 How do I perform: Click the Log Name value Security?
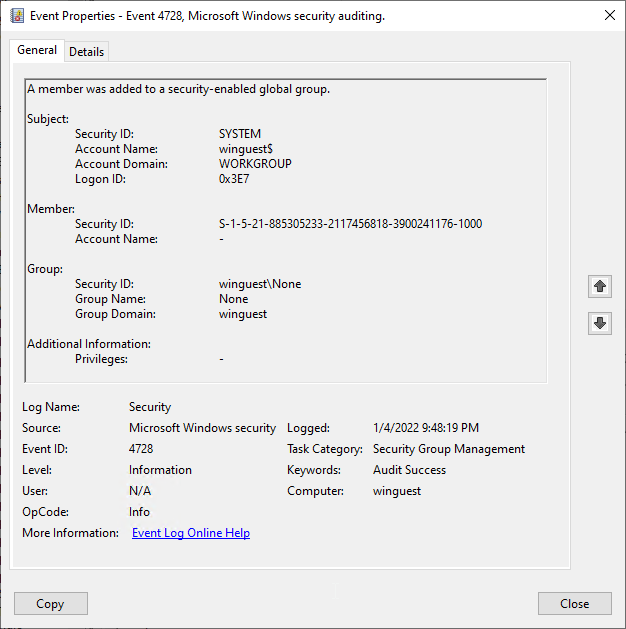tap(150, 407)
